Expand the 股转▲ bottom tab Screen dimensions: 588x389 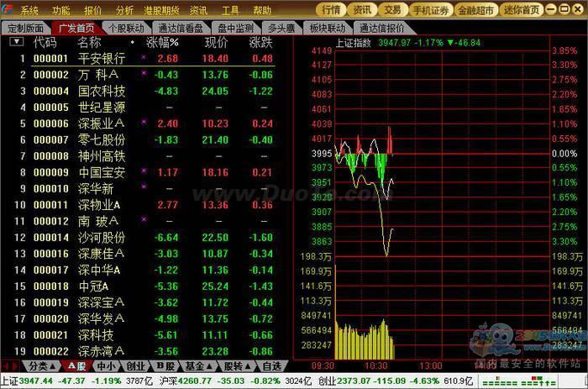(x=237, y=366)
